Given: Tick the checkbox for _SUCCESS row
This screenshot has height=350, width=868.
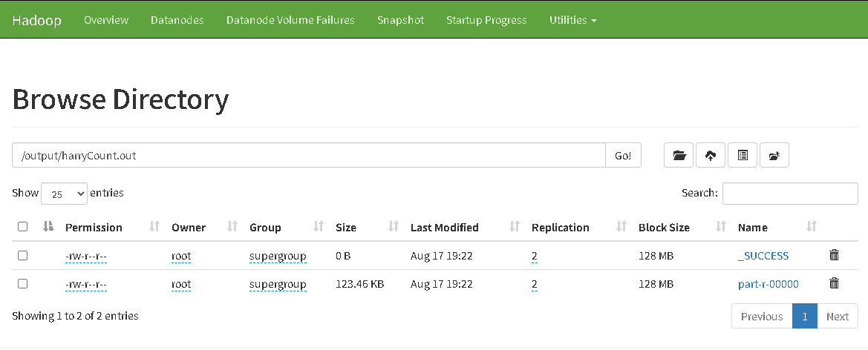Looking at the screenshot, I should pos(22,255).
